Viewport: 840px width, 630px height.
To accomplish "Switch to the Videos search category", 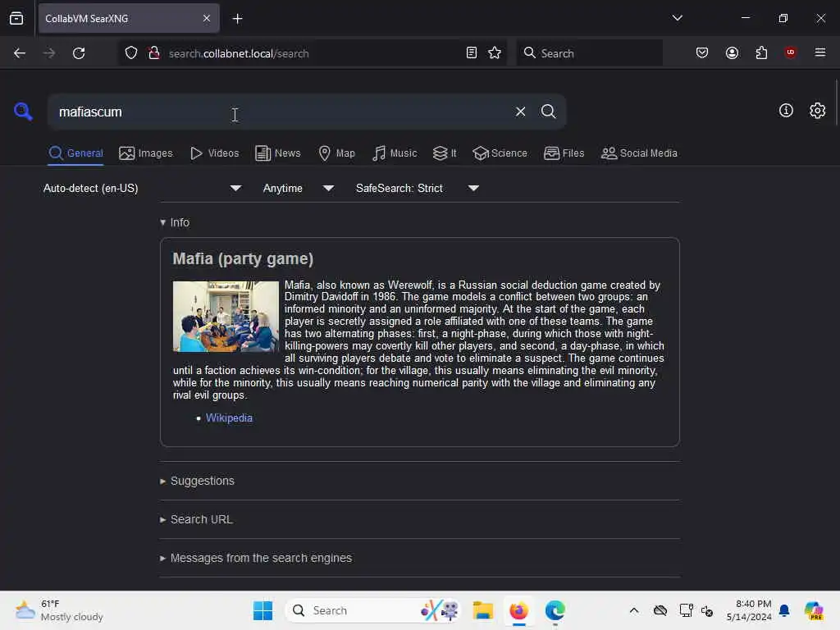I will pos(214,153).
